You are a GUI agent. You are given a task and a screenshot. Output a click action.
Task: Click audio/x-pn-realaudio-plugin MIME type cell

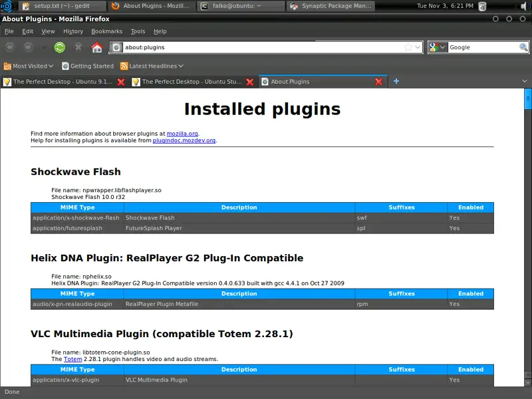pyautogui.click(x=77, y=304)
